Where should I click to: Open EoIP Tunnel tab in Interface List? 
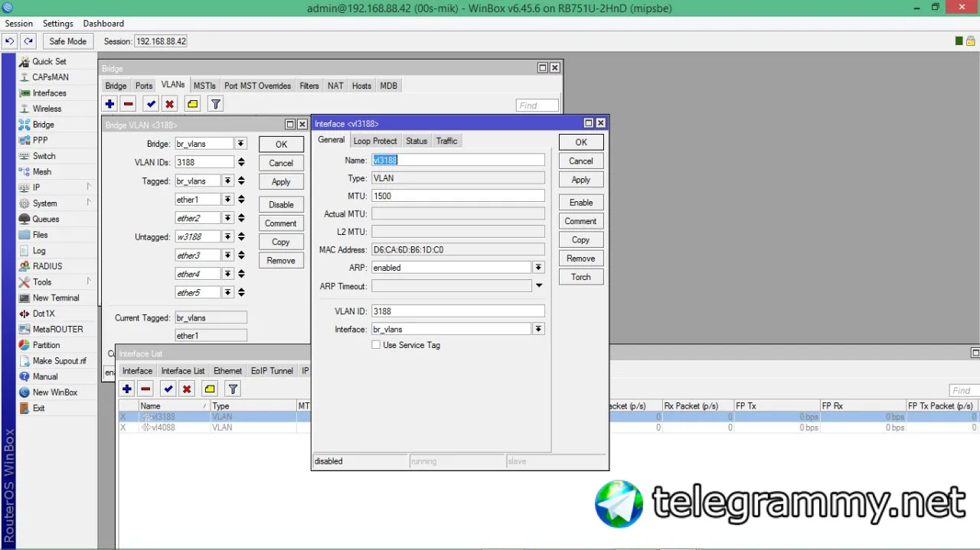pos(272,371)
